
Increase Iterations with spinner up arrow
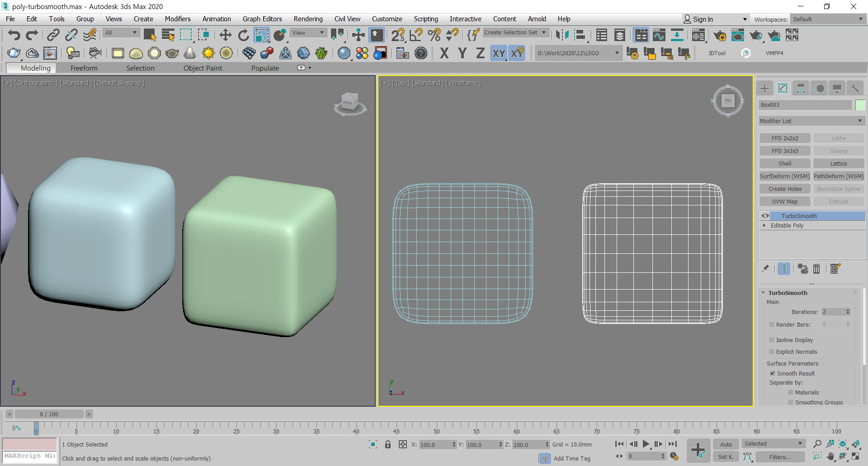click(848, 310)
